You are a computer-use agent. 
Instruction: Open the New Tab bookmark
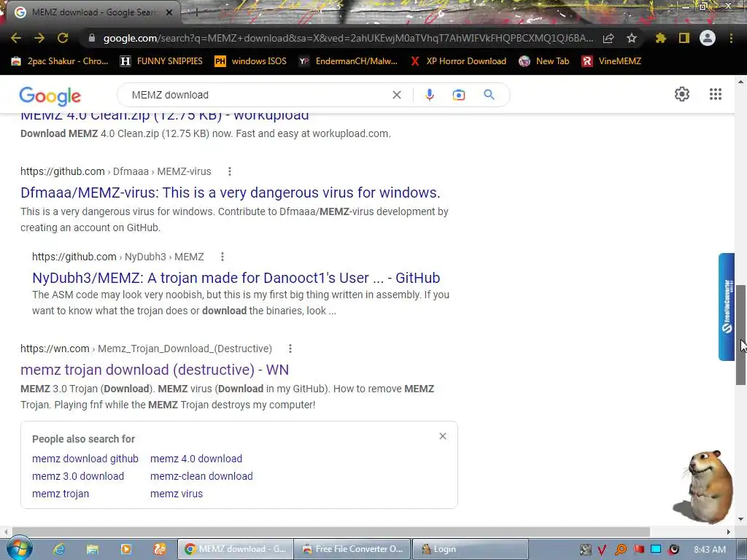click(x=544, y=61)
